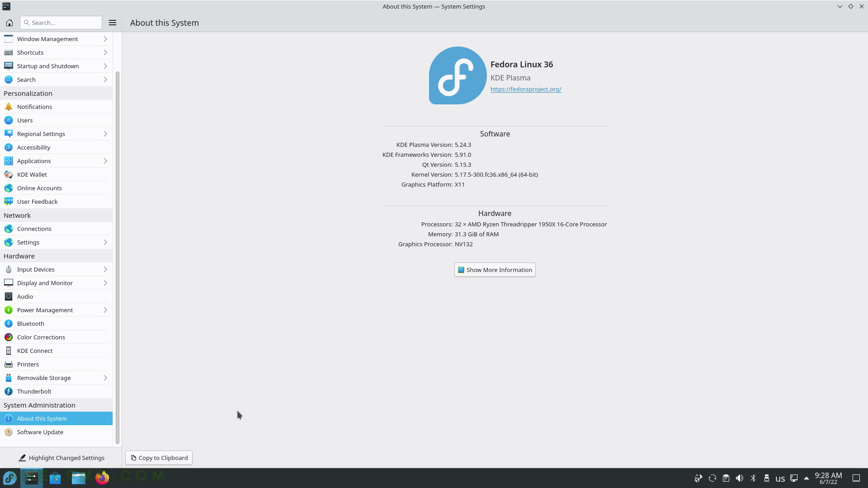Expand Window Management category
The image size is (868, 488).
pos(56,39)
